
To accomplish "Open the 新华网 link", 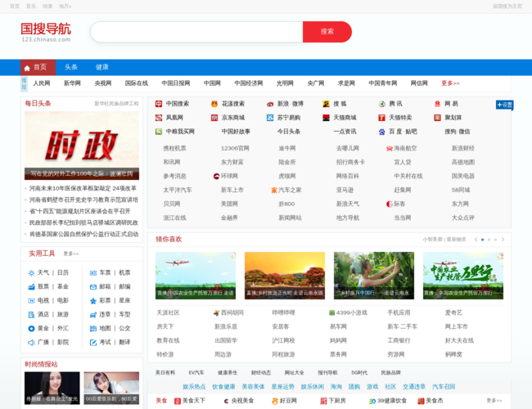I will point(72,83).
